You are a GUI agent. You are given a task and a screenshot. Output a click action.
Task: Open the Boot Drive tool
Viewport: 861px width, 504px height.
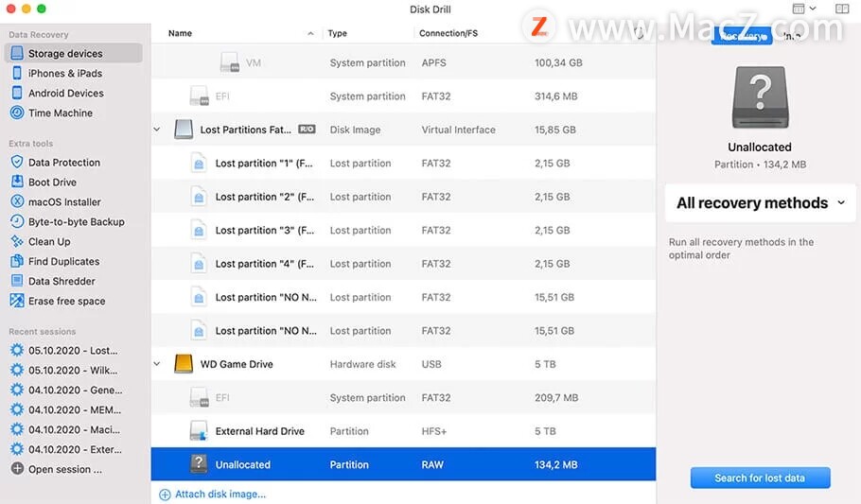(52, 182)
